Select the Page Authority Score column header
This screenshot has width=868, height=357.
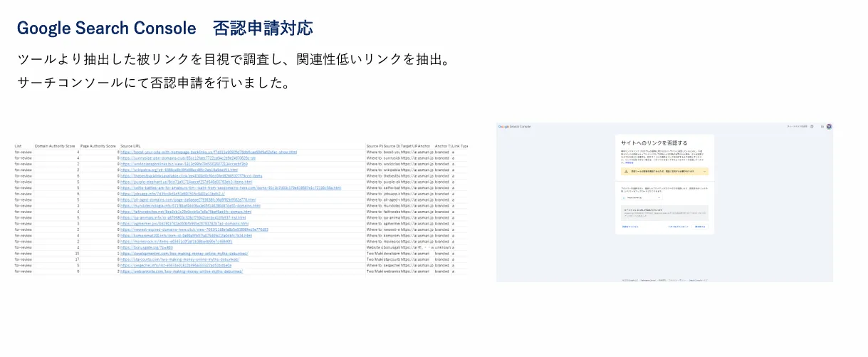(x=98, y=145)
